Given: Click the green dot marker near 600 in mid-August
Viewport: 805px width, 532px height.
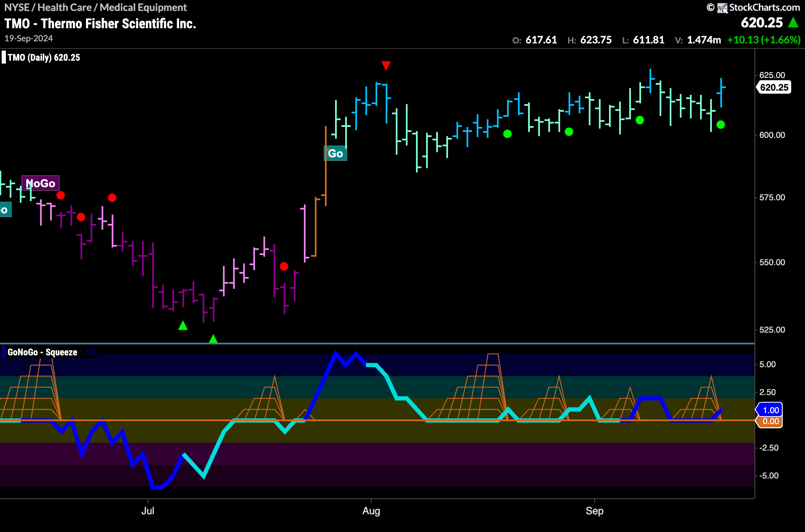Looking at the screenshot, I should tap(507, 134).
